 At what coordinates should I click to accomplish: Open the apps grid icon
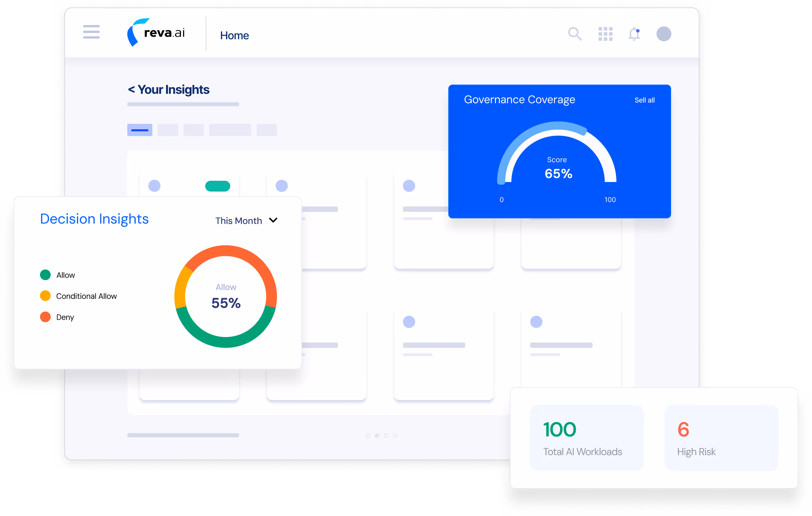pos(605,34)
